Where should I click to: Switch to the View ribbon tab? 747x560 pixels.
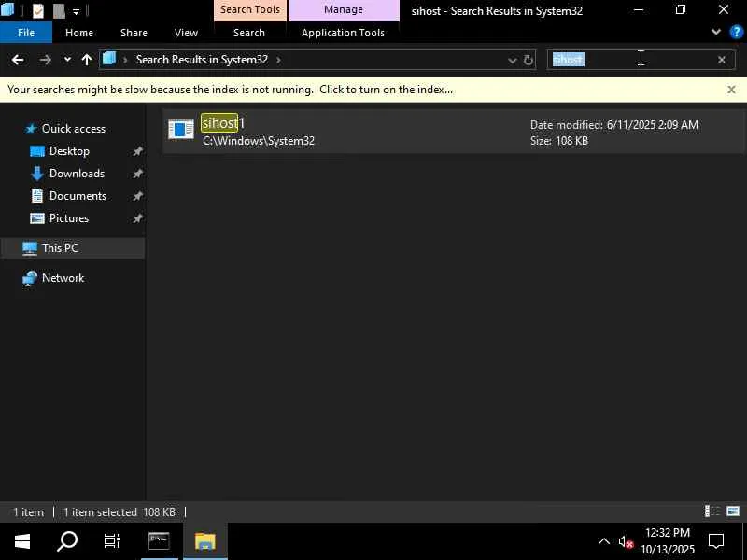[x=186, y=33]
